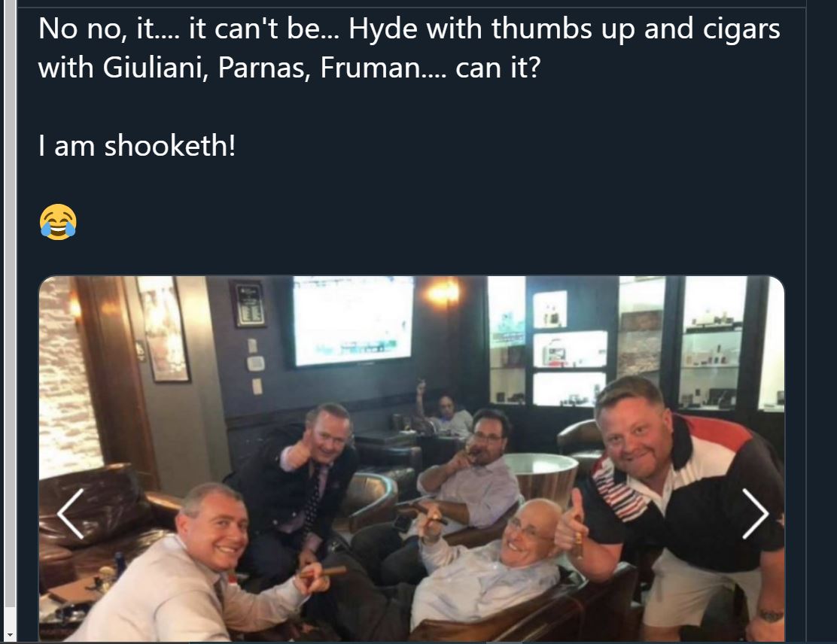Click the crying-laughing emoji in the tweet
Screen dimensions: 837x644
pos(58,221)
